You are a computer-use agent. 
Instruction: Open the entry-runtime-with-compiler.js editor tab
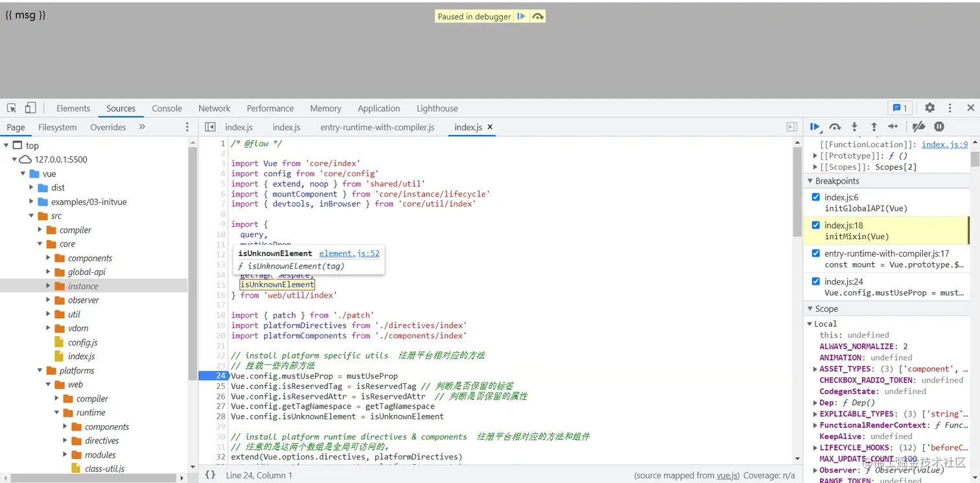(377, 127)
